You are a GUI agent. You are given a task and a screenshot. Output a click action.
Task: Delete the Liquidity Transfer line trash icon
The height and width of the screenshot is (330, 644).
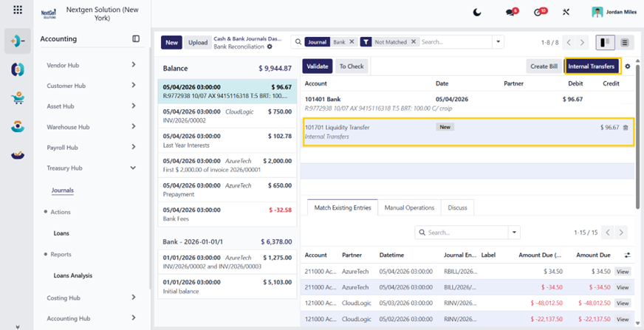[x=626, y=128]
